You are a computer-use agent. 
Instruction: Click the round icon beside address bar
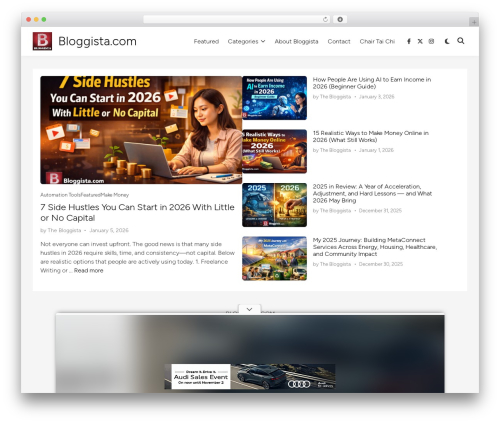(x=340, y=20)
